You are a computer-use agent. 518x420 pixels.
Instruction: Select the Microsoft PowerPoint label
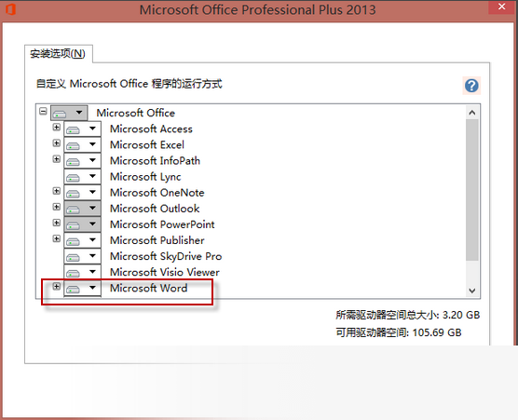(162, 224)
